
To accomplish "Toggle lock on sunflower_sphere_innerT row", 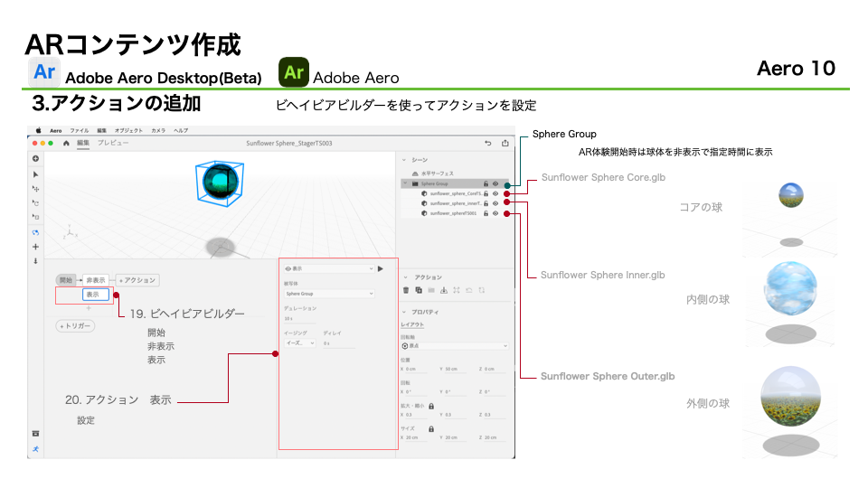I will coord(486,203).
